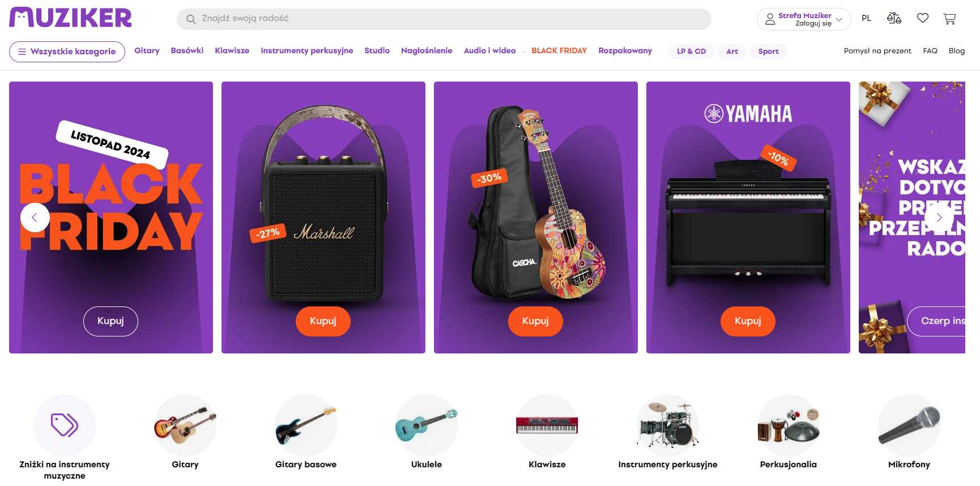Image resolution: width=980 pixels, height=486 pixels.
Task: Open the Klawisze keyboard category icon
Action: click(x=547, y=425)
